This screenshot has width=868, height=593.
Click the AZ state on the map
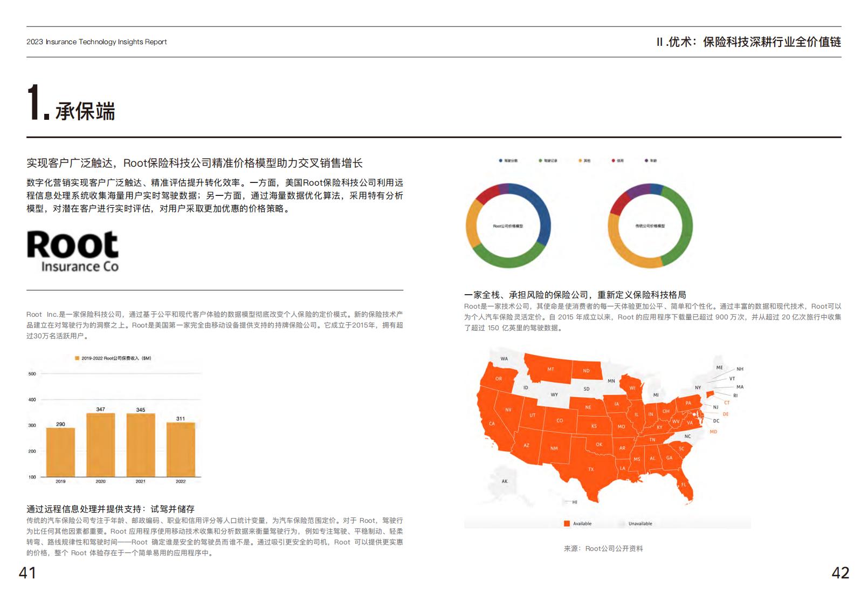526,446
